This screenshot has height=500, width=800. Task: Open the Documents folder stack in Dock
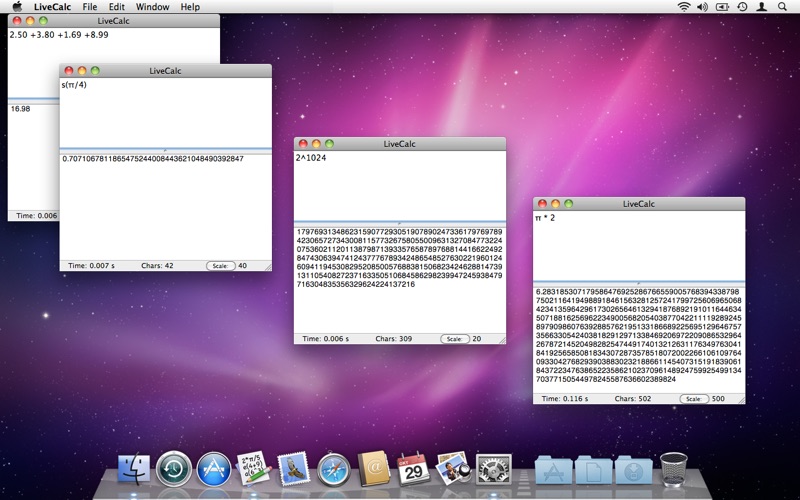(x=593, y=470)
